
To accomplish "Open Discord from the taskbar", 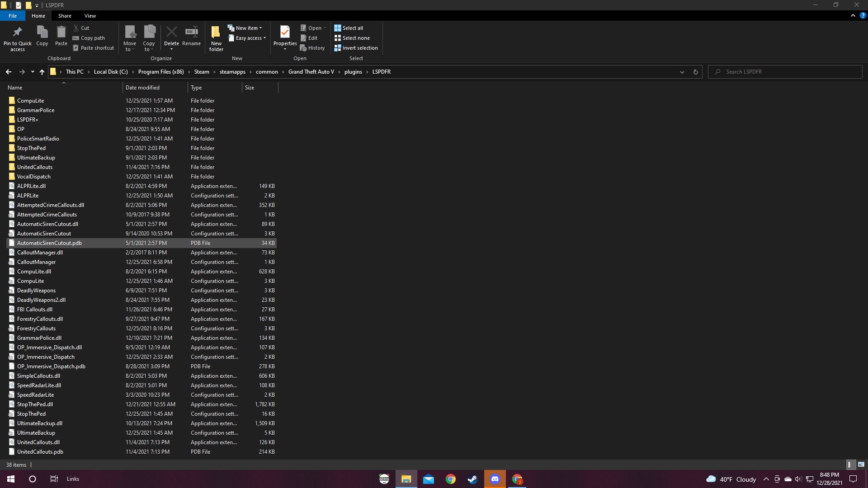I will (x=495, y=479).
